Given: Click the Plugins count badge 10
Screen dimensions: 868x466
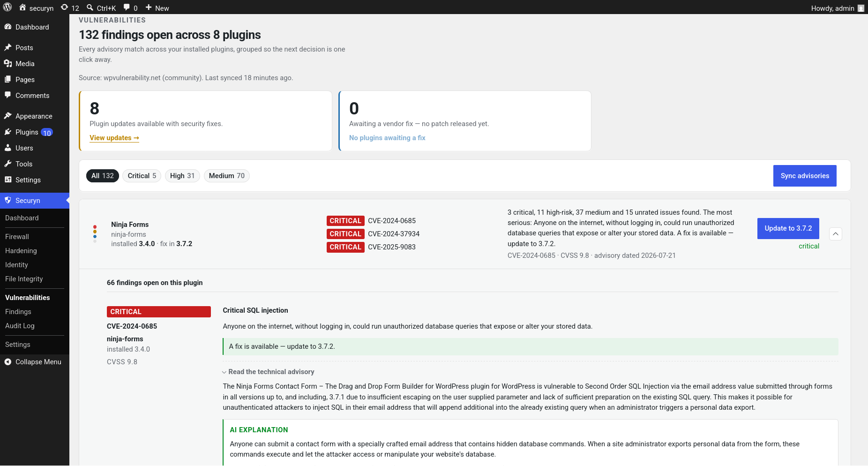Looking at the screenshot, I should click(47, 133).
